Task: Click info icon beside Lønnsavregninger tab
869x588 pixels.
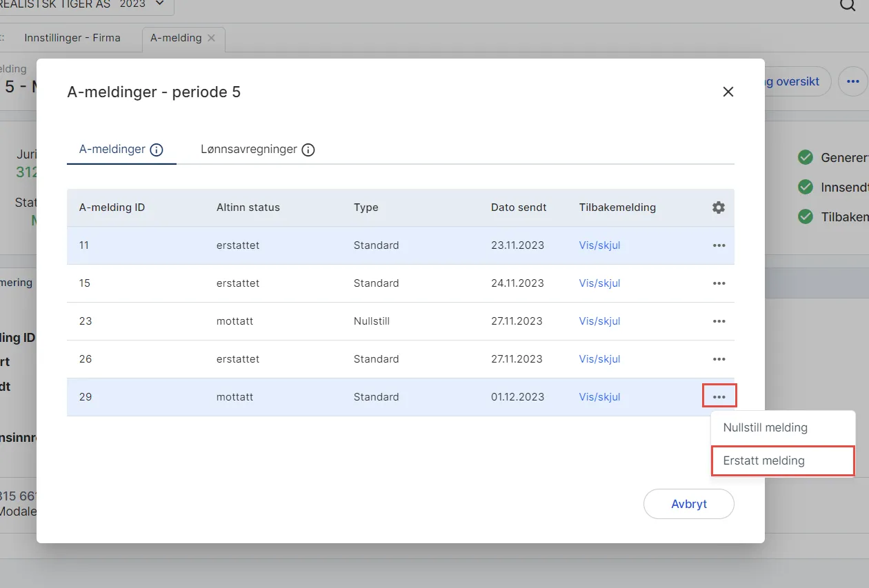Action: point(308,150)
